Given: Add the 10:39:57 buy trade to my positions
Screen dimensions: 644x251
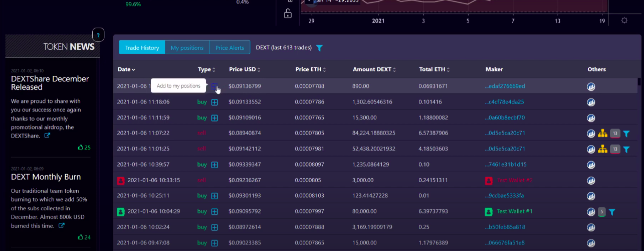Looking at the screenshot, I should click(x=214, y=165).
